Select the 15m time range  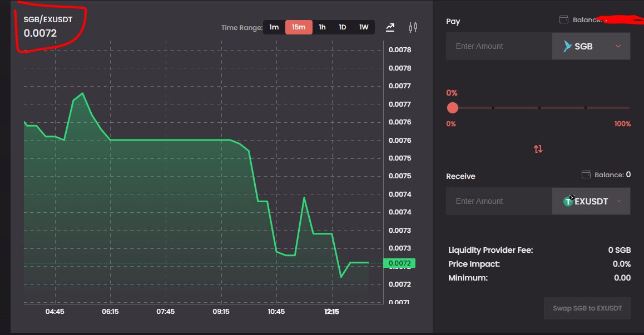point(299,27)
